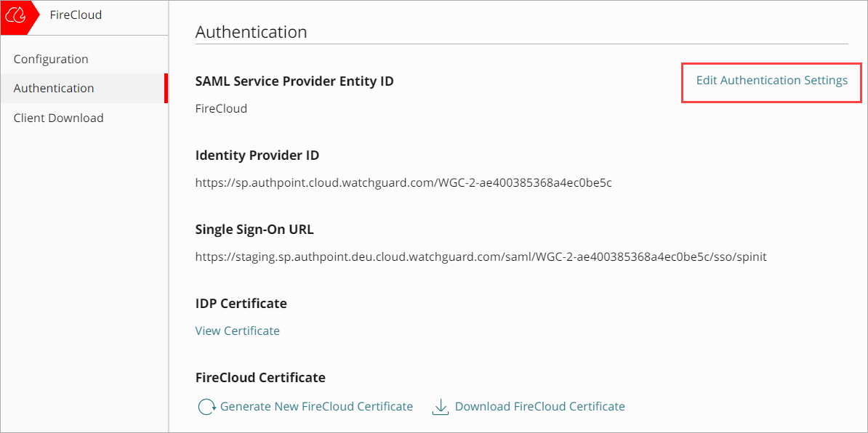Click the FireCloud Certificate section header
The height and width of the screenshot is (433, 868).
point(260,377)
